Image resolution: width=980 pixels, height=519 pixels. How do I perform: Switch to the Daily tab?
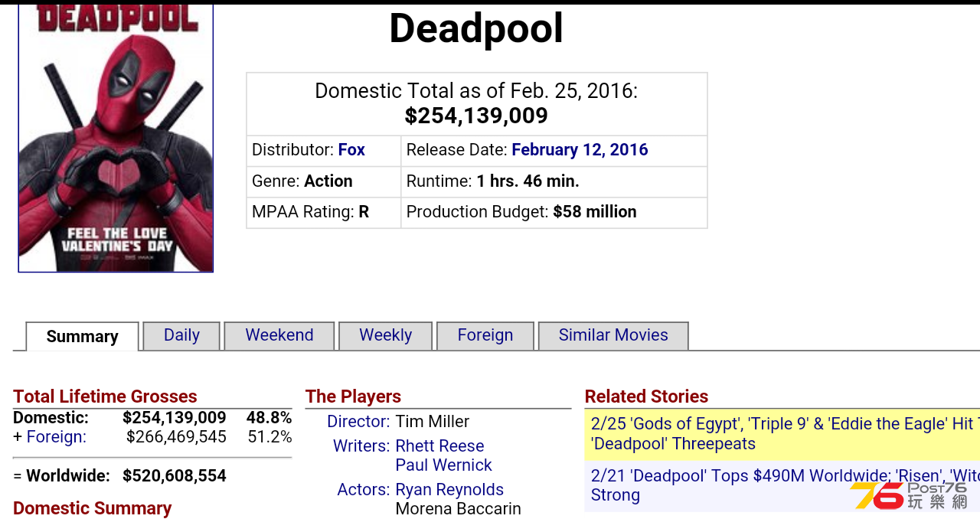[x=181, y=335]
